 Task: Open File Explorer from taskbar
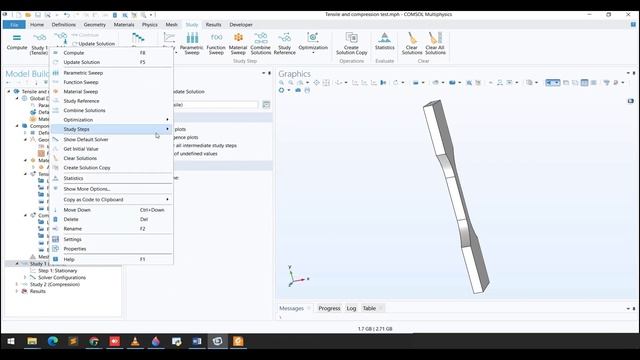coord(32,341)
